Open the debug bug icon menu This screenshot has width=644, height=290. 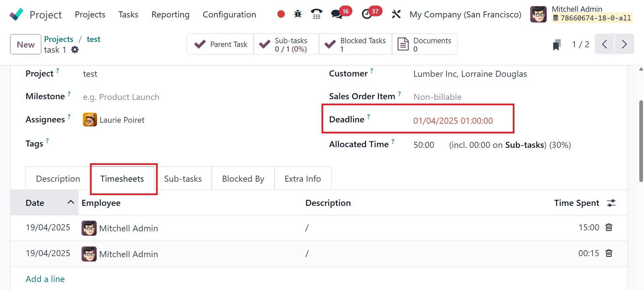[x=298, y=14]
